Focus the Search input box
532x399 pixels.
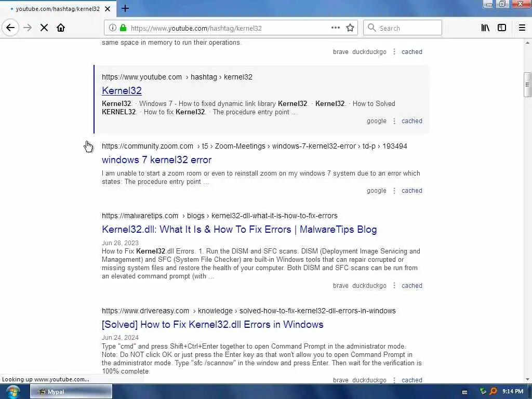tap(403, 28)
